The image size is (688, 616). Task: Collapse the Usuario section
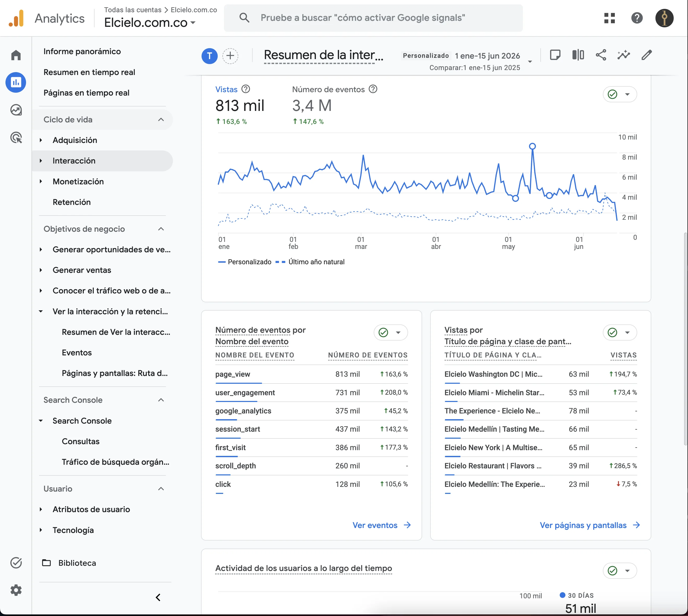[161, 489]
